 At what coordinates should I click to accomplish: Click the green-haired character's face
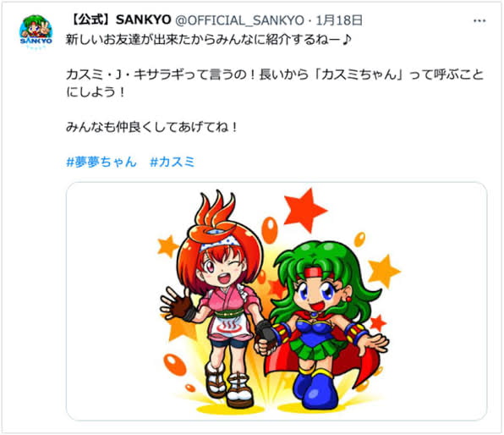(315, 295)
